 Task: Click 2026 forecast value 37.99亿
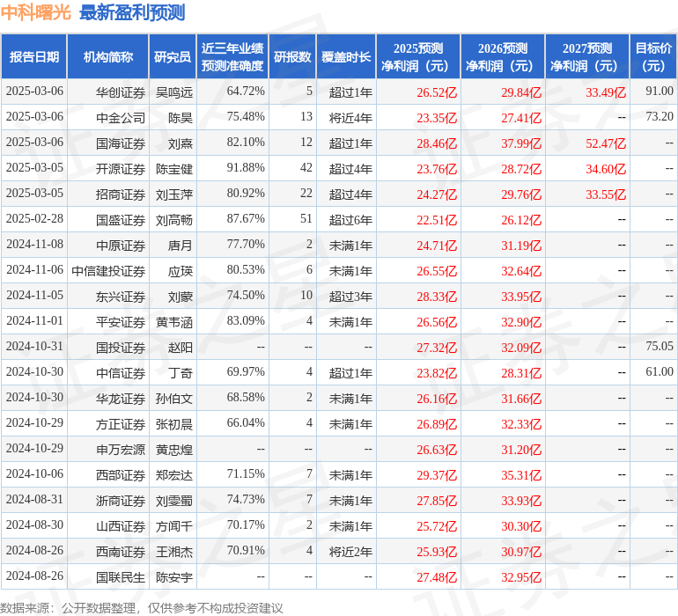[521, 143]
